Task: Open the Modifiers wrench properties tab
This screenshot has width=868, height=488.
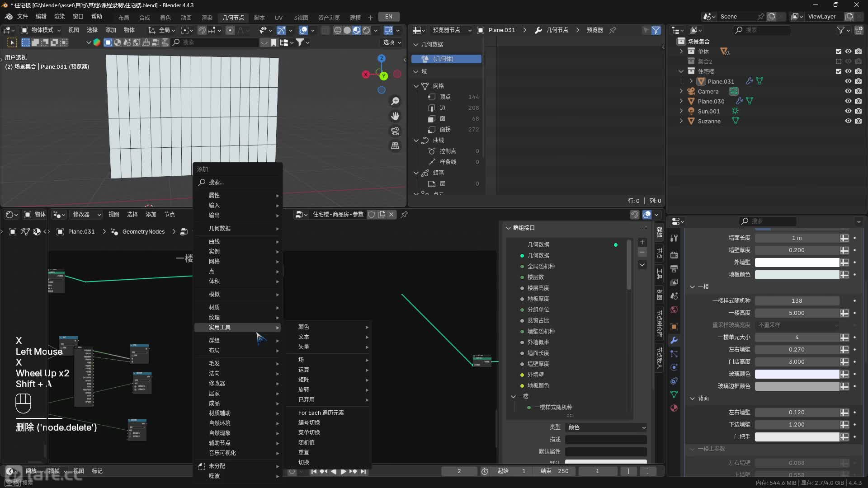Action: [674, 340]
